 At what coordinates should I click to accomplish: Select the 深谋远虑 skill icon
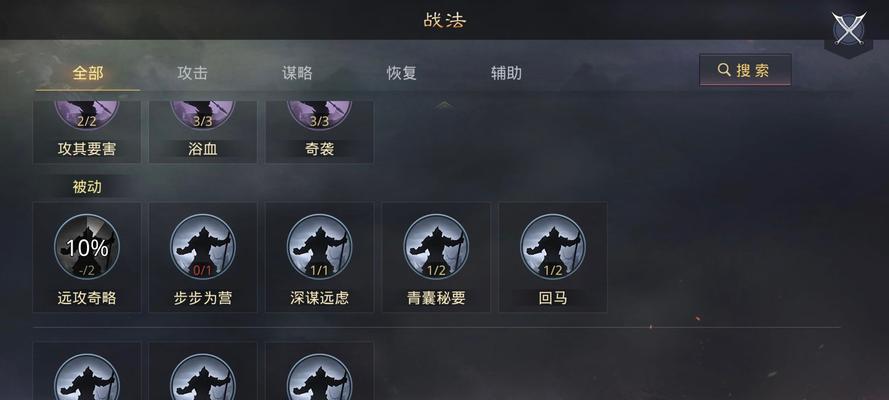point(320,246)
